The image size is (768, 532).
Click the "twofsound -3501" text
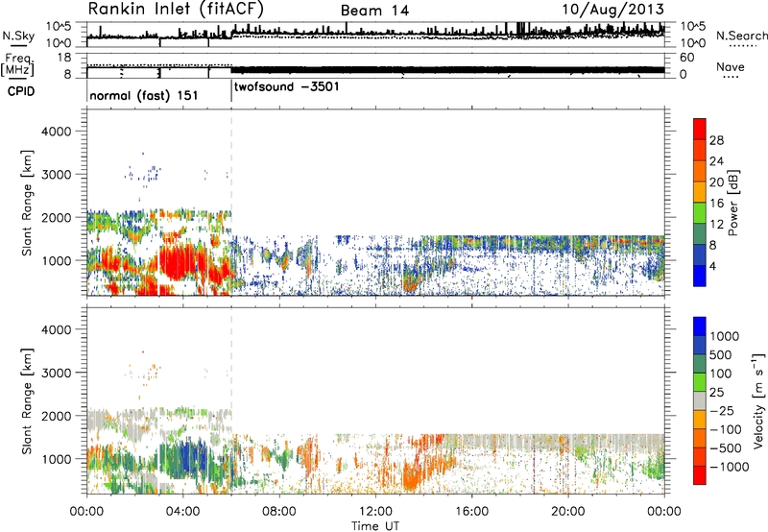click(286, 87)
